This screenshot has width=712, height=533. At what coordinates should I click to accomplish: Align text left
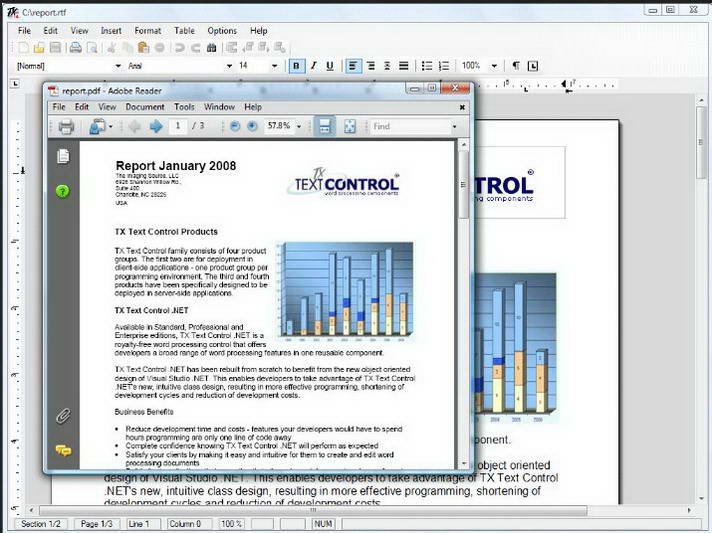coord(353,66)
